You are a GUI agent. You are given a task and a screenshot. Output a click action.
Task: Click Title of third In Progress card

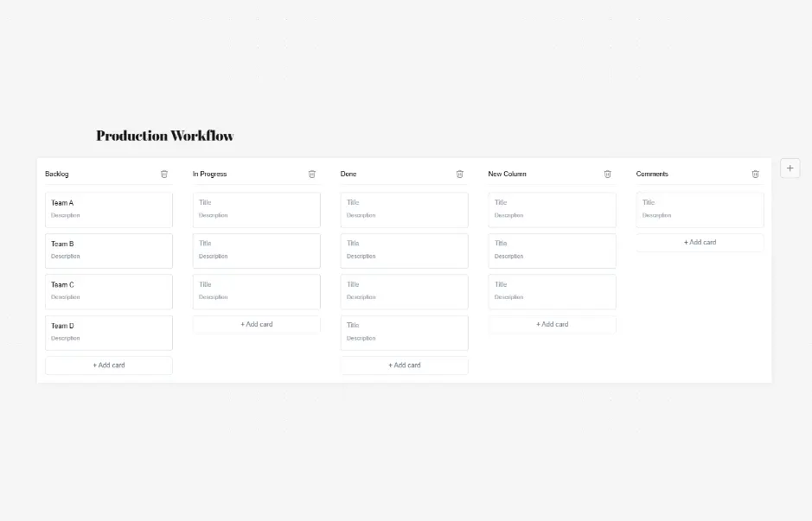(205, 284)
